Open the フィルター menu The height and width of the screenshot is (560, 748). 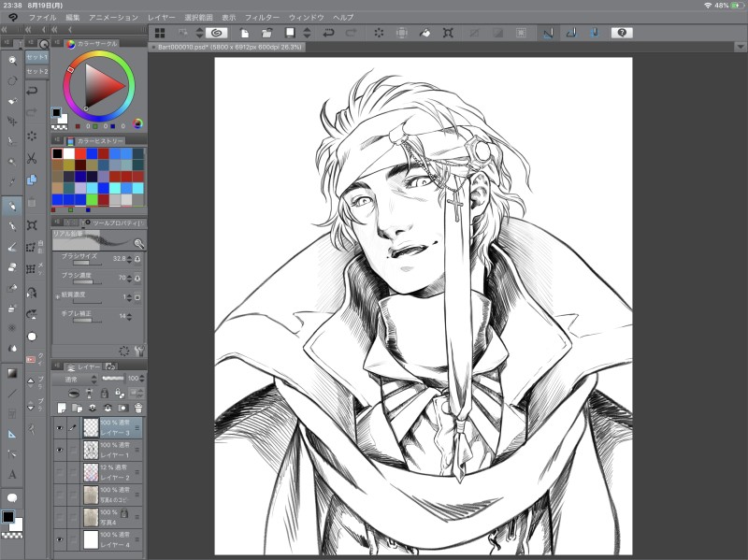(262, 18)
